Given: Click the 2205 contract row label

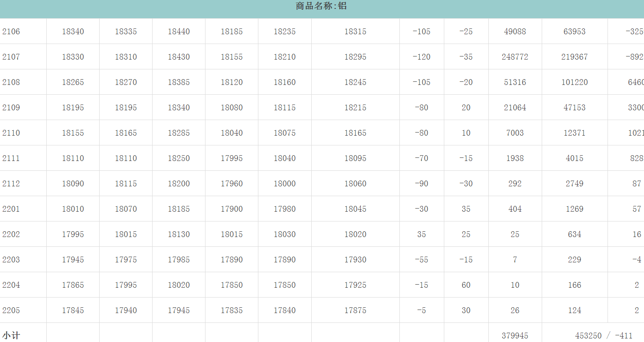Looking at the screenshot, I should point(11,310).
